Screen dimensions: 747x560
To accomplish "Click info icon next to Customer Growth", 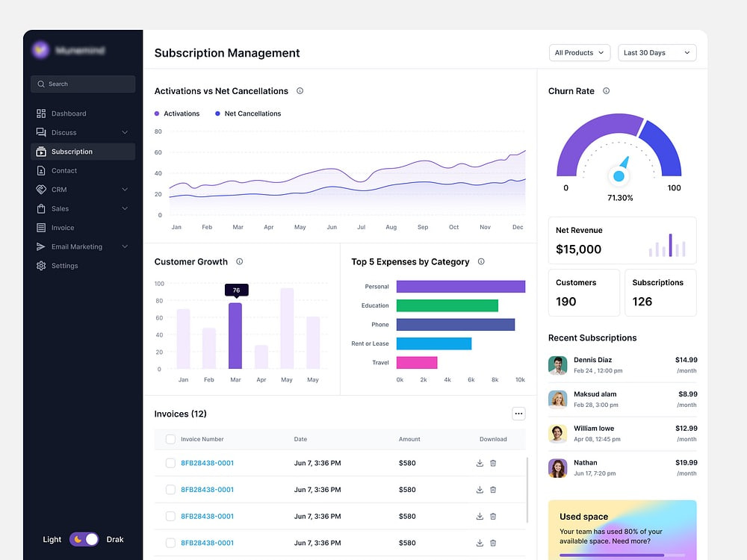I will click(x=240, y=261).
